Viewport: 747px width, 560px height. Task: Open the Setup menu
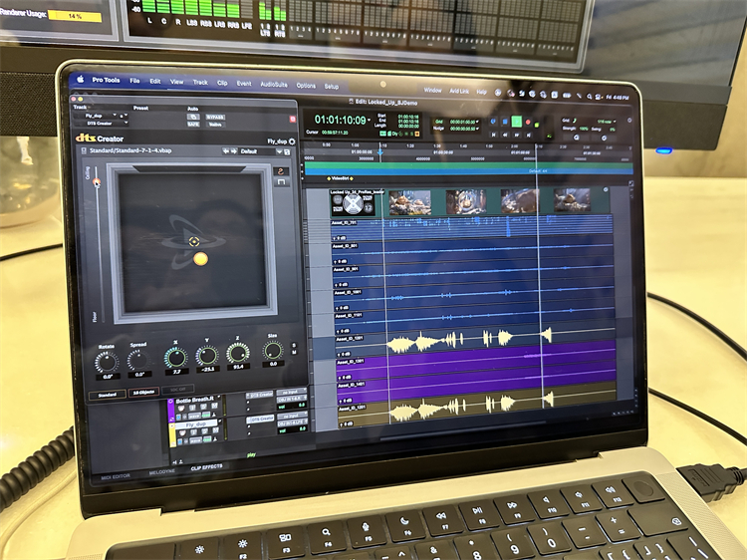pyautogui.click(x=331, y=87)
